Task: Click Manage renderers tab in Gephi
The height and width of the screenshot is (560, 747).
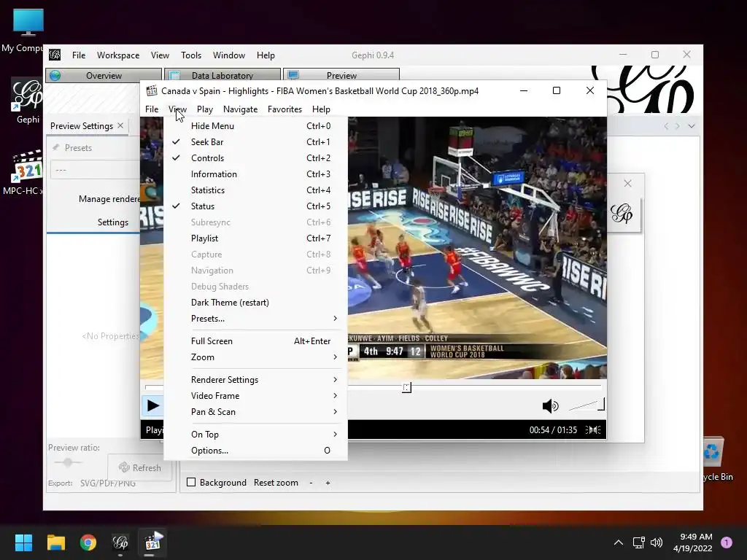Action: point(109,199)
